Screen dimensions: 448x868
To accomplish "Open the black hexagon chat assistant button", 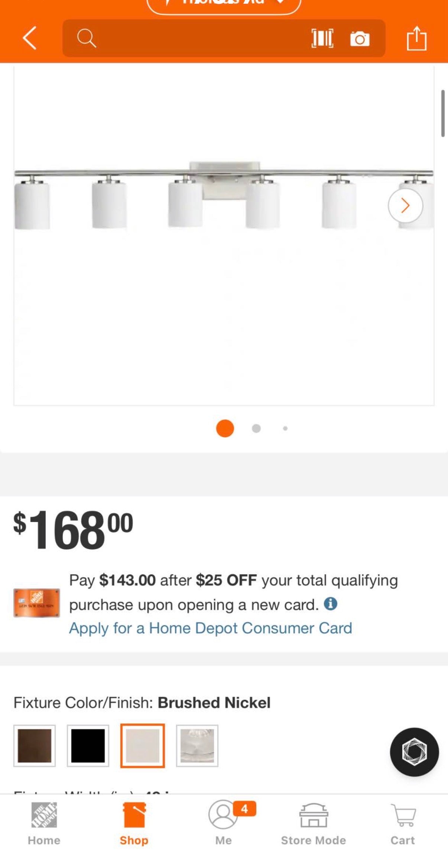I will point(414,752).
